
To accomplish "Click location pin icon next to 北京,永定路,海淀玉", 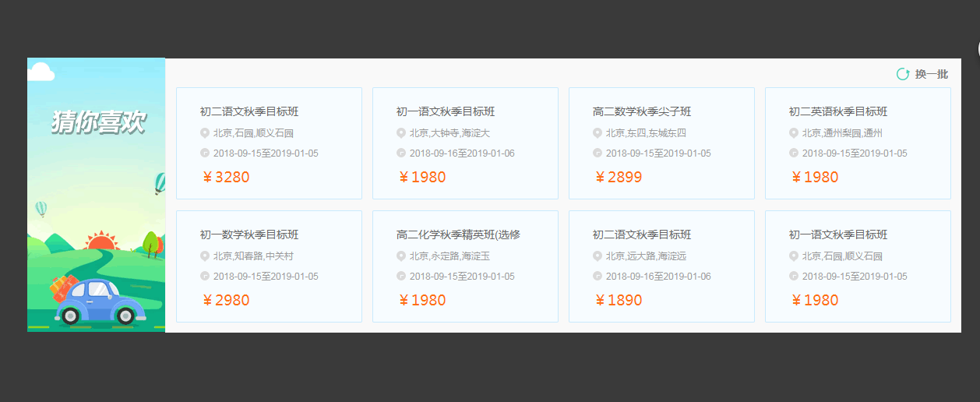I will [401, 256].
